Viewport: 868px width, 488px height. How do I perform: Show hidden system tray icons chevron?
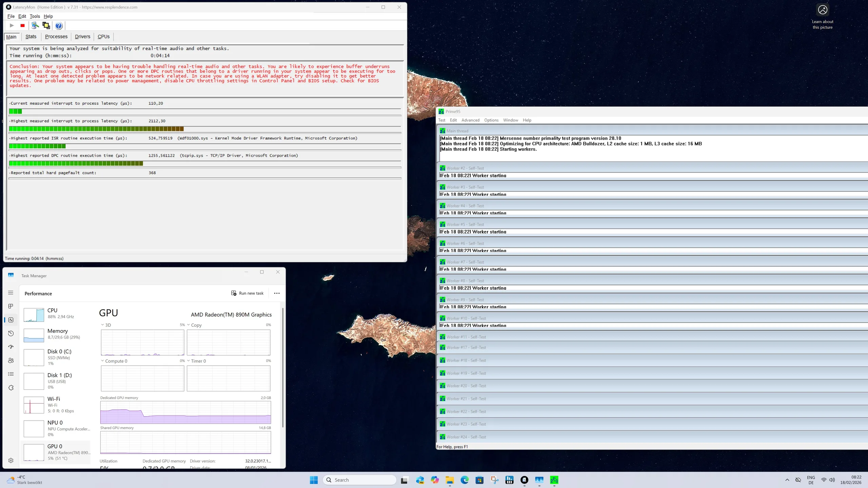pos(787,480)
